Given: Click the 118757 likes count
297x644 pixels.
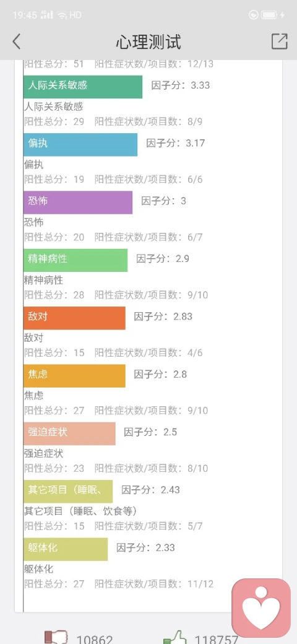Looking at the screenshot, I should 216,640.
